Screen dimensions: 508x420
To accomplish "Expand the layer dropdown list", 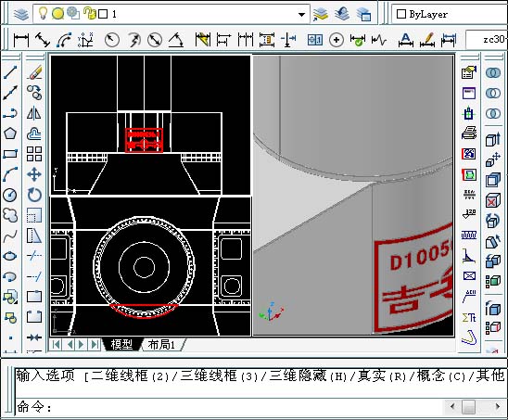I will tap(301, 15).
